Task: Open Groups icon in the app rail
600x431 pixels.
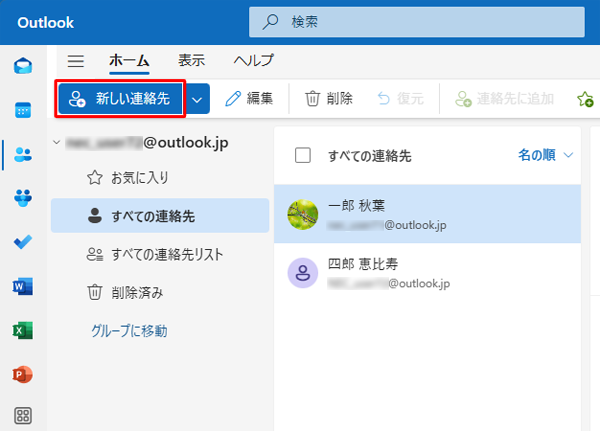Action: click(23, 198)
